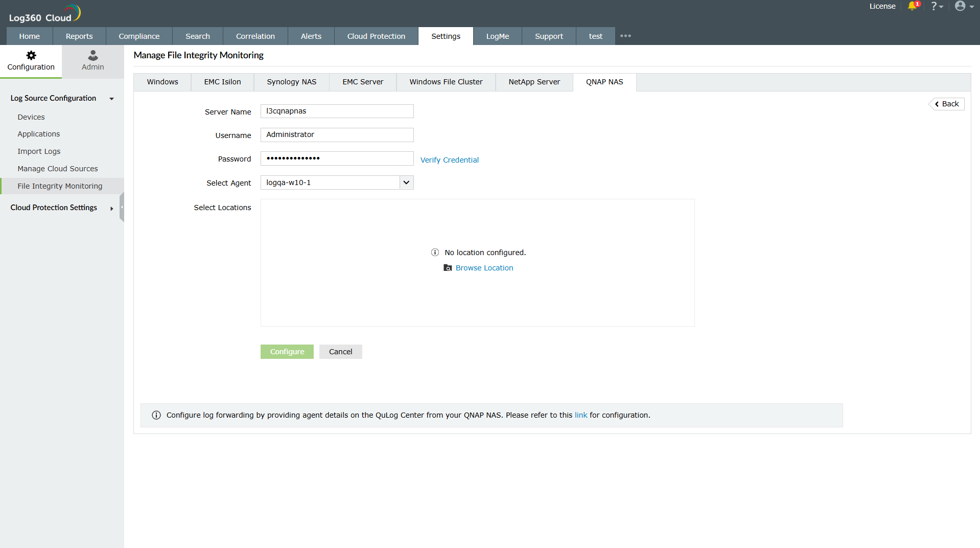Open the Correlation menu item
The image size is (980, 548).
tap(255, 36)
